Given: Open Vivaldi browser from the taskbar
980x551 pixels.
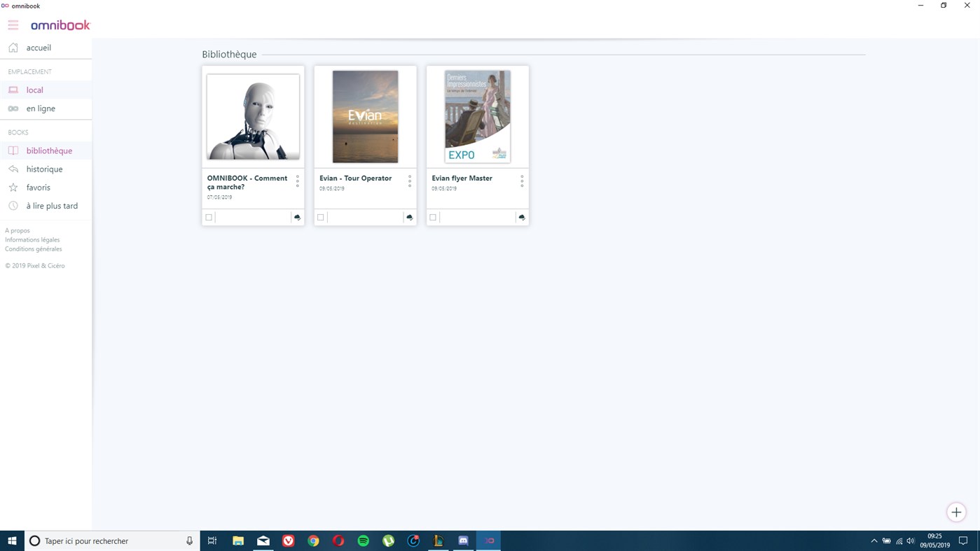Looking at the screenshot, I should coord(289,540).
